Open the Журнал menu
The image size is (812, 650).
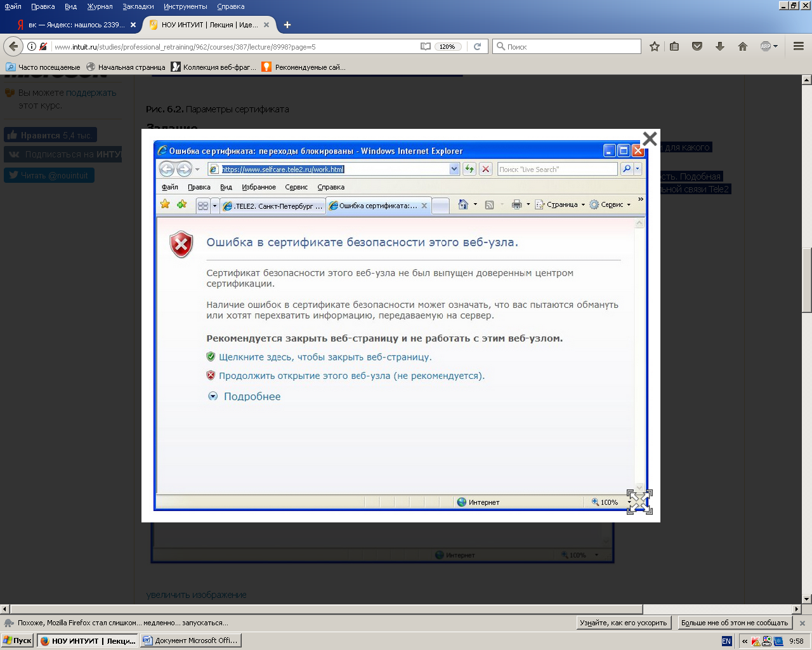tap(100, 6)
